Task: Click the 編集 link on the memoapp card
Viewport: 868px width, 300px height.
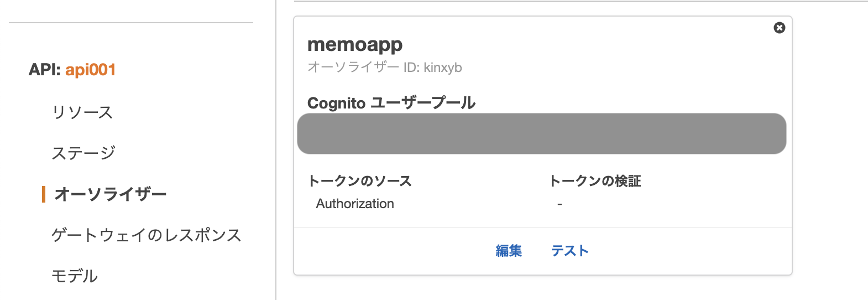Action: pyautogui.click(x=509, y=251)
